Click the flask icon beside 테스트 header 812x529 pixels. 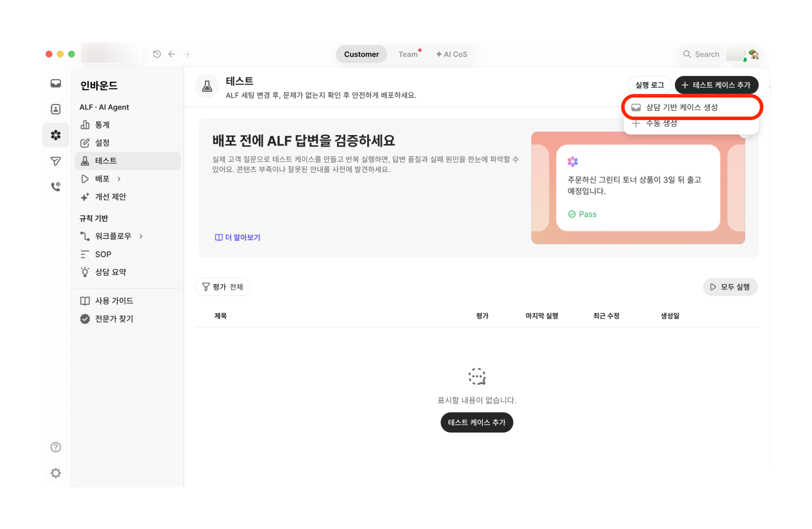[207, 86]
